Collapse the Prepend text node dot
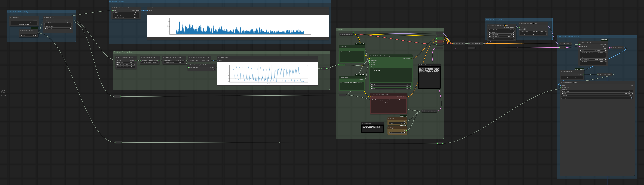644x185 pixels. pyautogui.click(x=340, y=46)
